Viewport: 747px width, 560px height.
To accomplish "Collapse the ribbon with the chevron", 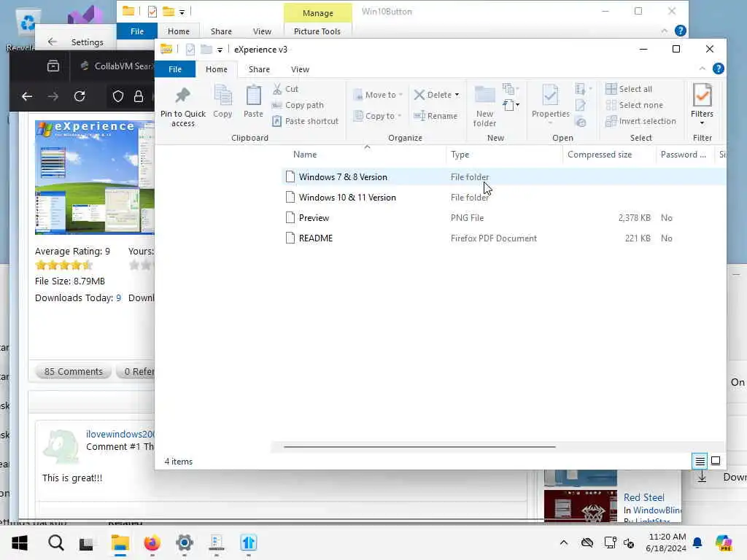I will [x=703, y=69].
